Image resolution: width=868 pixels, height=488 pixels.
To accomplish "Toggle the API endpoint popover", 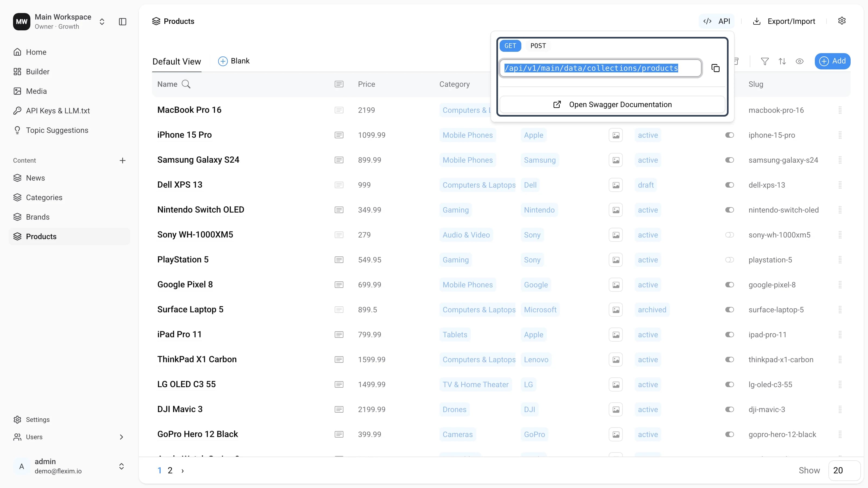I will pyautogui.click(x=717, y=21).
